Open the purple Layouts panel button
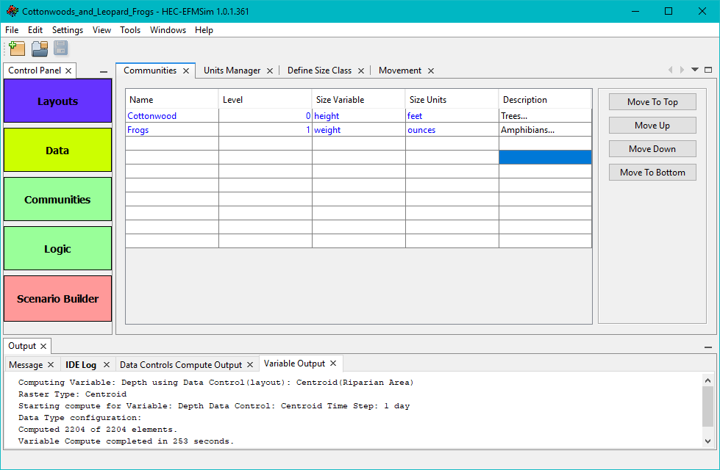 [x=58, y=102]
